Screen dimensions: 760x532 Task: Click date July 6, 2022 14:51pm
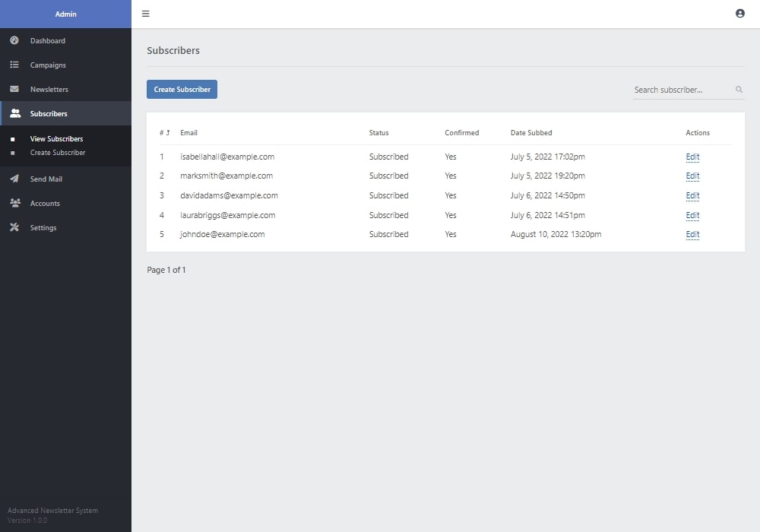(x=547, y=215)
